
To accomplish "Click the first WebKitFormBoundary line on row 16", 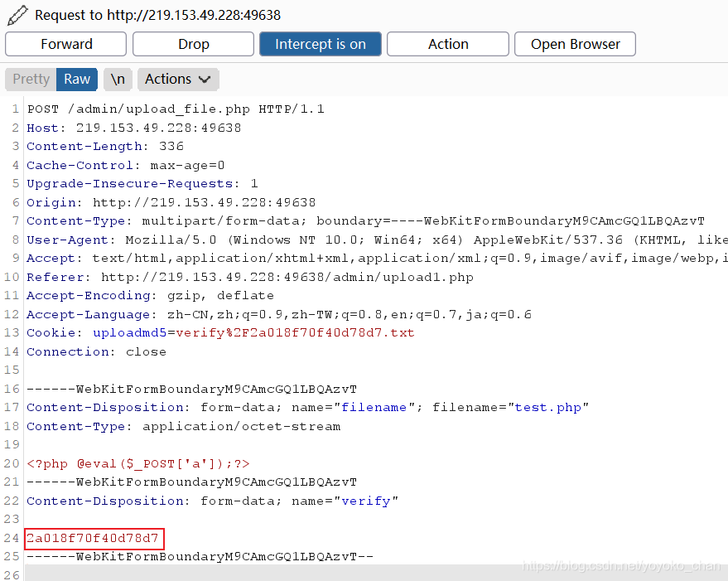I will pyautogui.click(x=192, y=389).
